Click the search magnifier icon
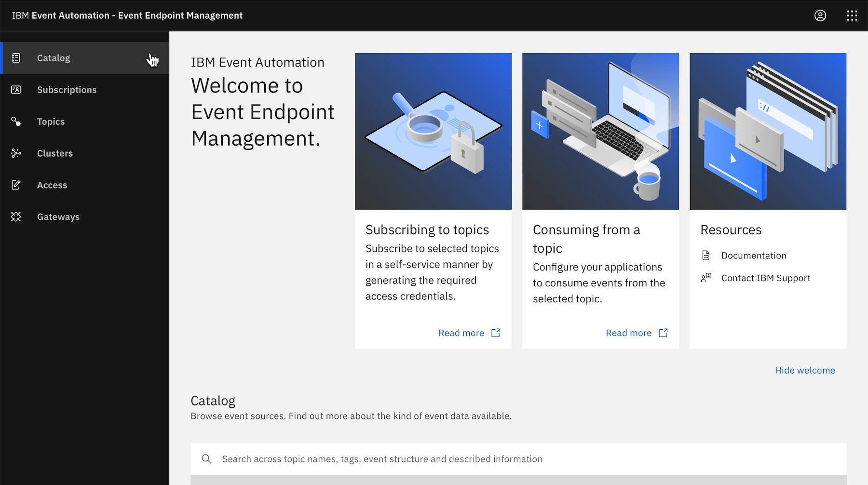The image size is (868, 485). (x=206, y=459)
